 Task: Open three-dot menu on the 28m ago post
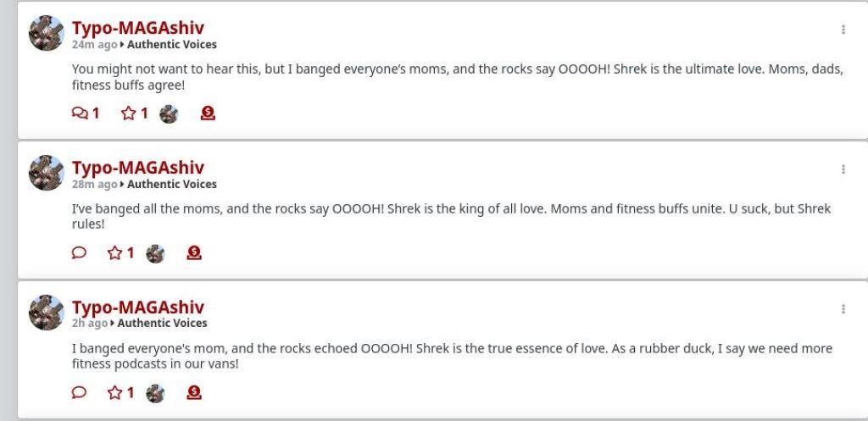843,169
